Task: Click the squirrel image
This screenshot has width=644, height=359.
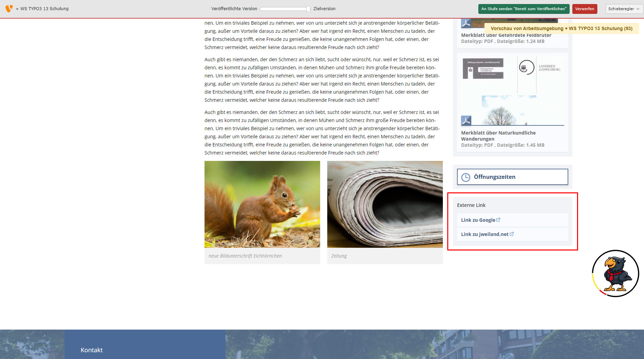Action: tap(262, 204)
